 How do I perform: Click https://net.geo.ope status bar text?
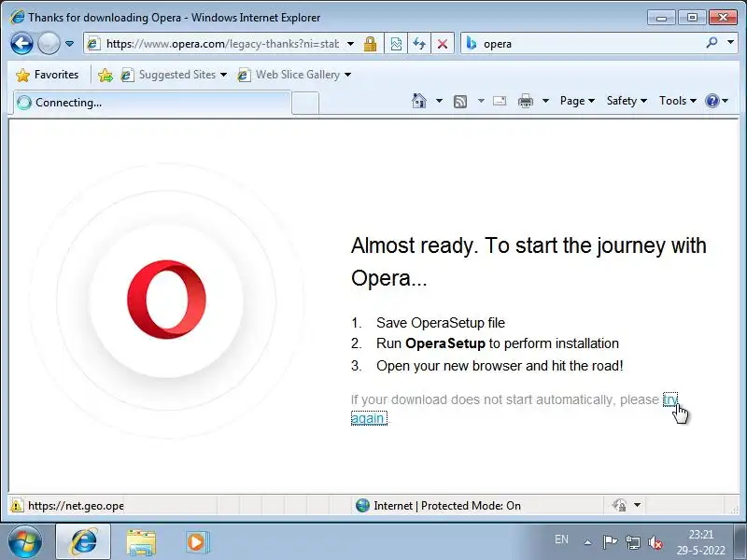76,506
